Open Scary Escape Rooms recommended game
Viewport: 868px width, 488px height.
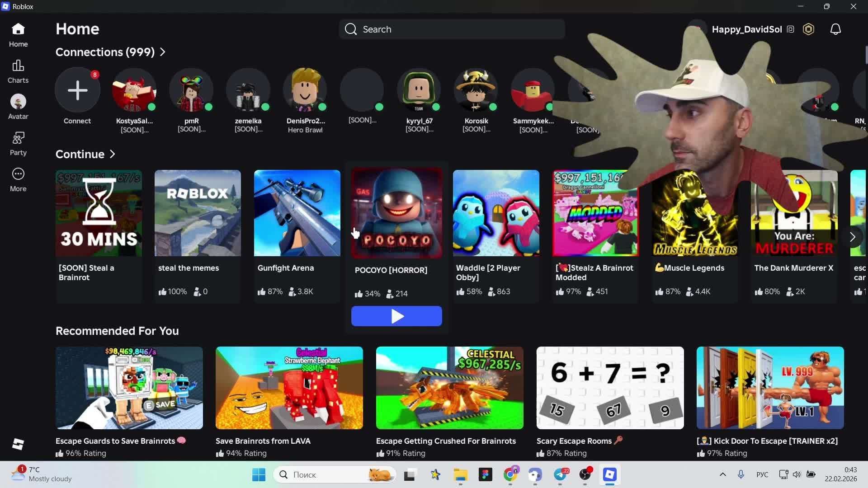coord(610,388)
